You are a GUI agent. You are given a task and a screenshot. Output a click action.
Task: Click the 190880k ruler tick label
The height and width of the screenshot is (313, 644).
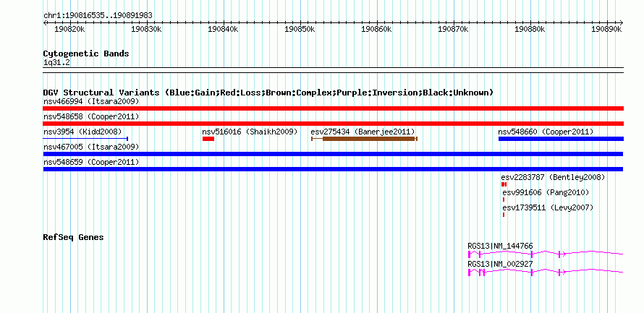[x=530, y=30]
